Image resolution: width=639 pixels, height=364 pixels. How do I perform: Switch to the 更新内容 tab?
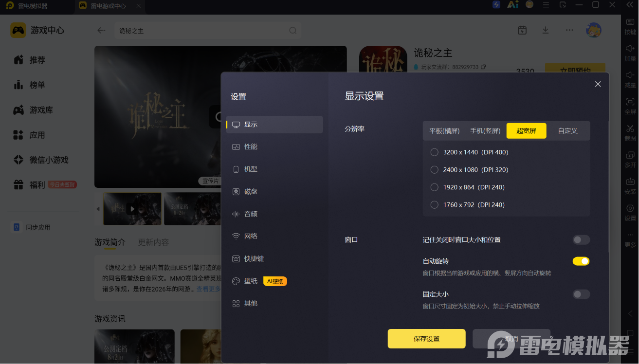pyautogui.click(x=154, y=242)
